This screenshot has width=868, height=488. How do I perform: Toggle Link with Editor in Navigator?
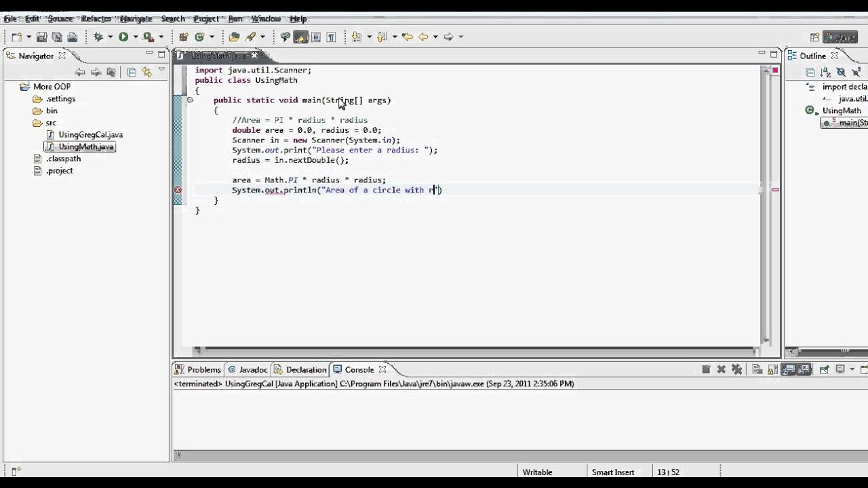point(146,73)
